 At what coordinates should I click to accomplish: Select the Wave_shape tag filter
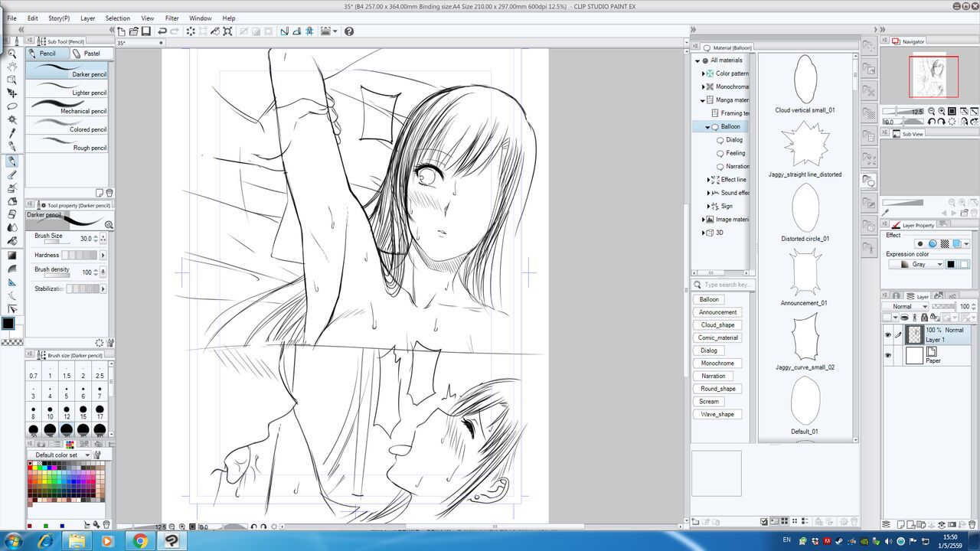point(717,414)
